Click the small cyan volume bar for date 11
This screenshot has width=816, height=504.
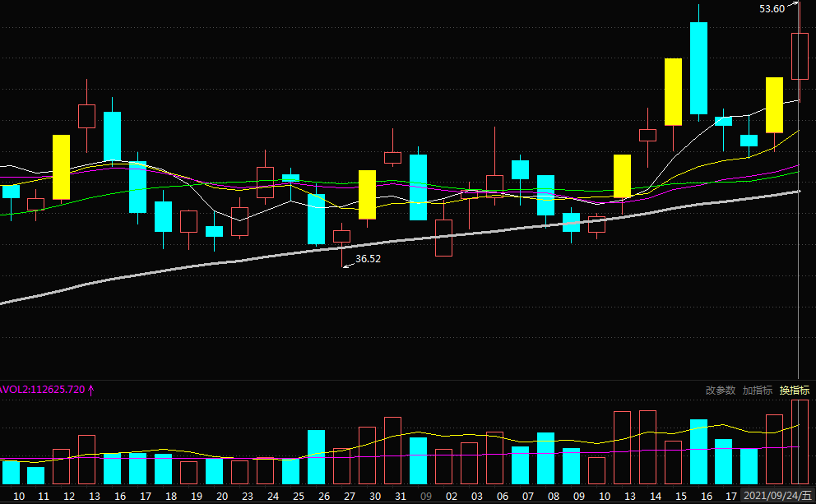coord(36,476)
